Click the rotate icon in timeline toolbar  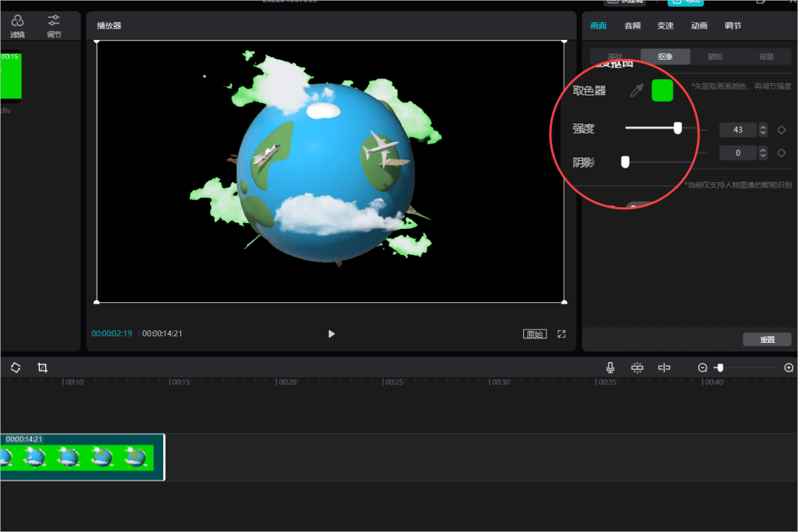16,367
